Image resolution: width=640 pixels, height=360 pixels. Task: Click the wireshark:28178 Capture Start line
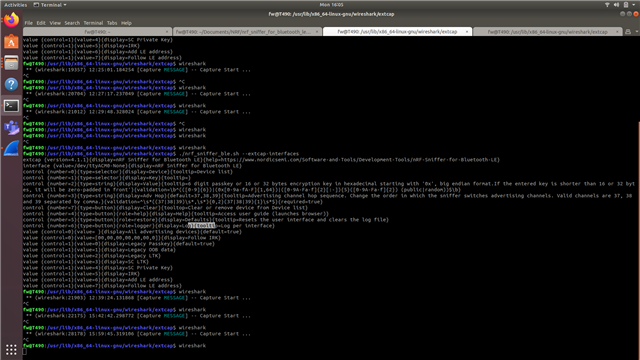[138, 334]
